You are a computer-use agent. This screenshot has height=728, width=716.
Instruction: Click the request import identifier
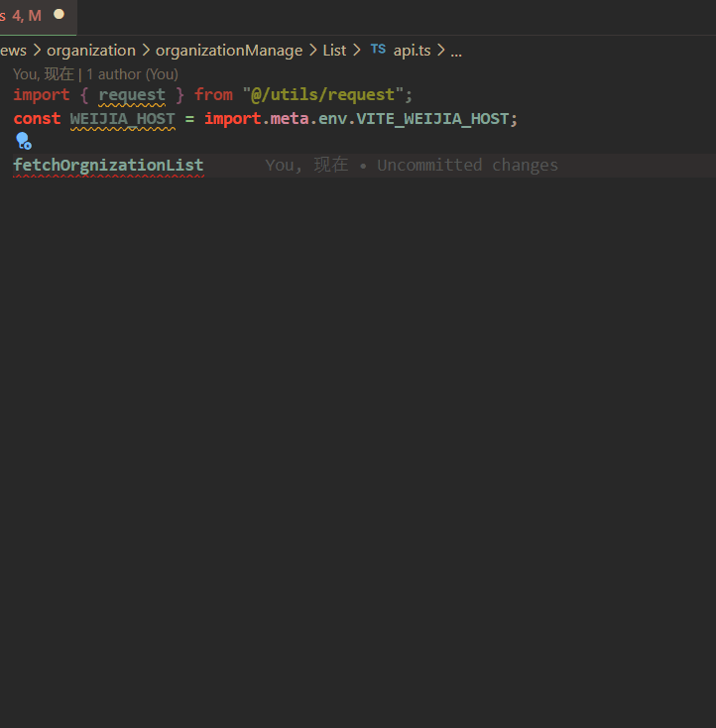[x=132, y=95]
